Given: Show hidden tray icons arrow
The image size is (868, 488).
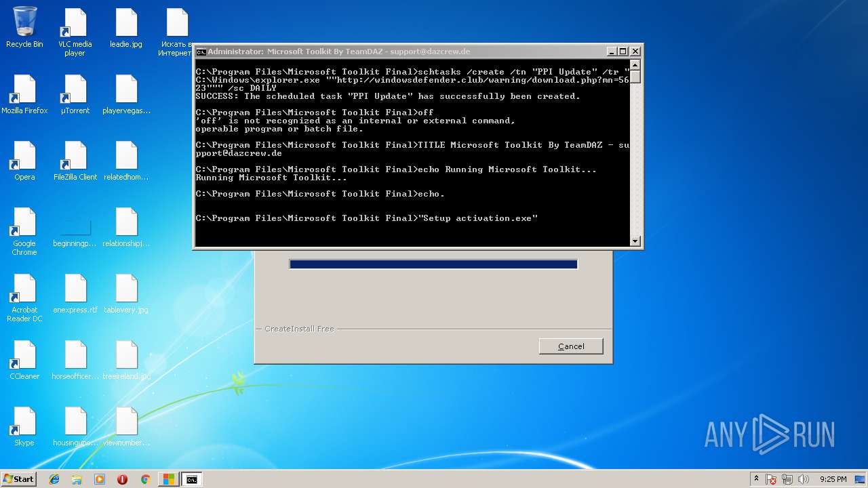Looking at the screenshot, I should [x=756, y=479].
